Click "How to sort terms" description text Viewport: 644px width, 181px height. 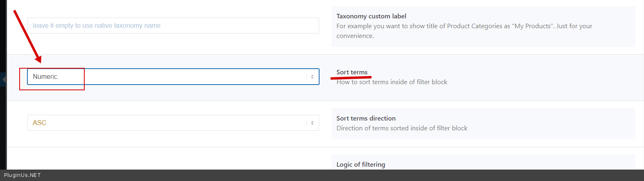[x=392, y=82]
